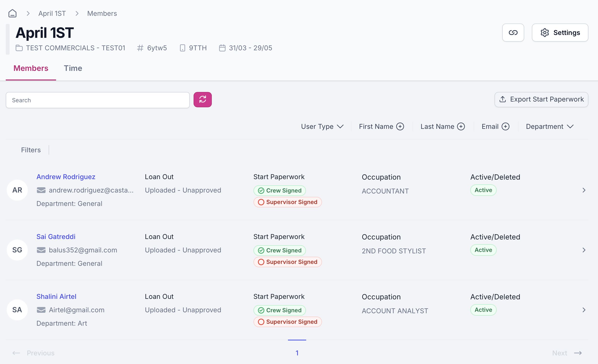The image size is (598, 364).
Task: Open Settings with the gear button
Action: [560, 33]
